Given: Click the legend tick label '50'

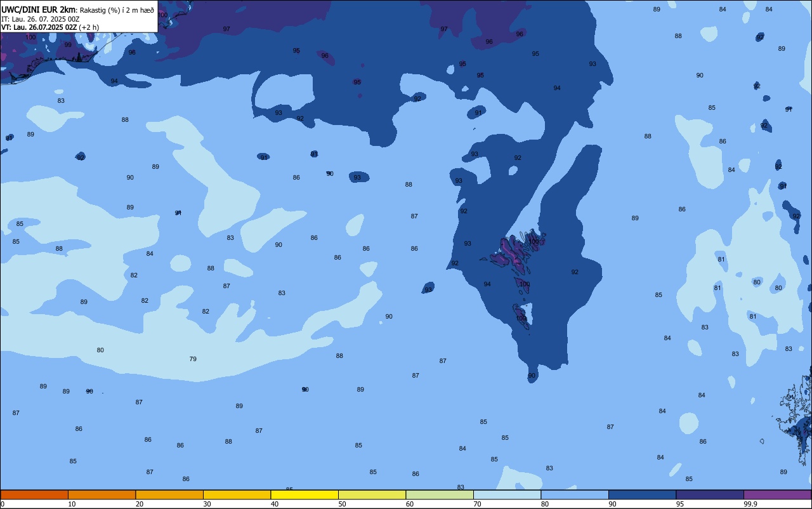Looking at the screenshot, I should click(x=342, y=504).
